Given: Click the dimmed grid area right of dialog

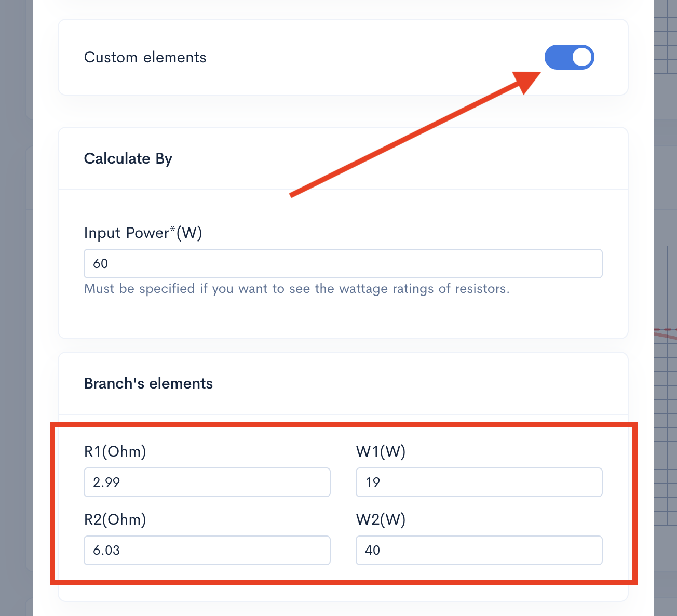Looking at the screenshot, I should tap(666, 416).
